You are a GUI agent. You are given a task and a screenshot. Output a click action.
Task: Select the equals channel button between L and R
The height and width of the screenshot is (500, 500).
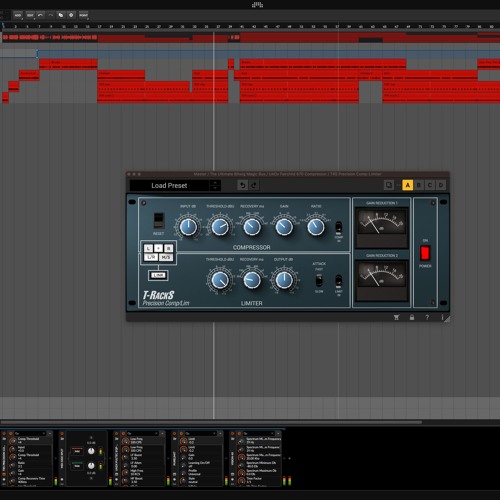(x=159, y=248)
